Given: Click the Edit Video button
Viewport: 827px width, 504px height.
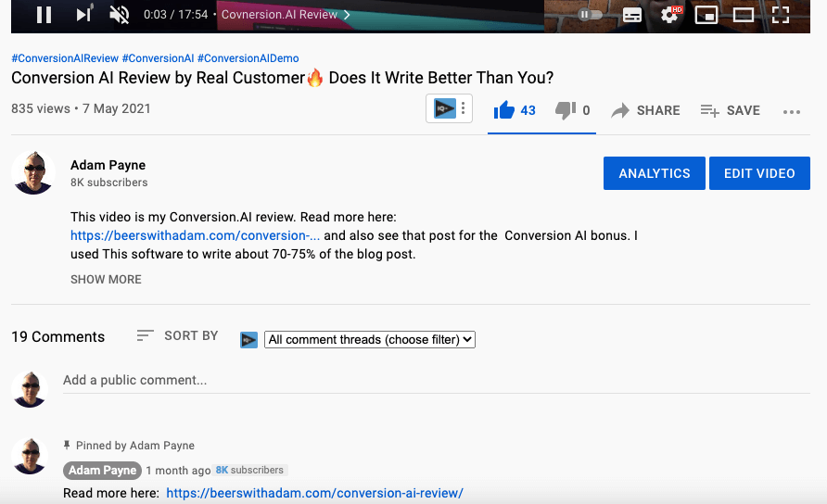Looking at the screenshot, I should (x=759, y=173).
